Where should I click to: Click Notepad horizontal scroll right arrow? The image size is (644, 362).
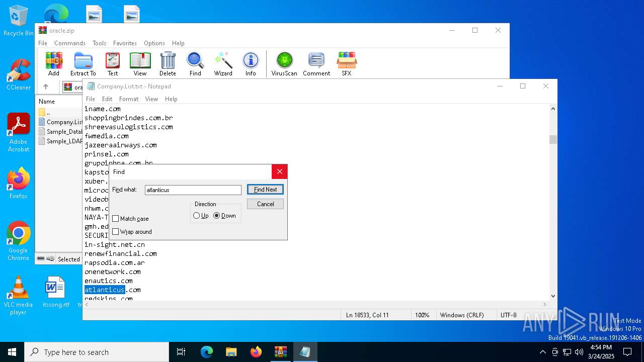(x=545, y=304)
